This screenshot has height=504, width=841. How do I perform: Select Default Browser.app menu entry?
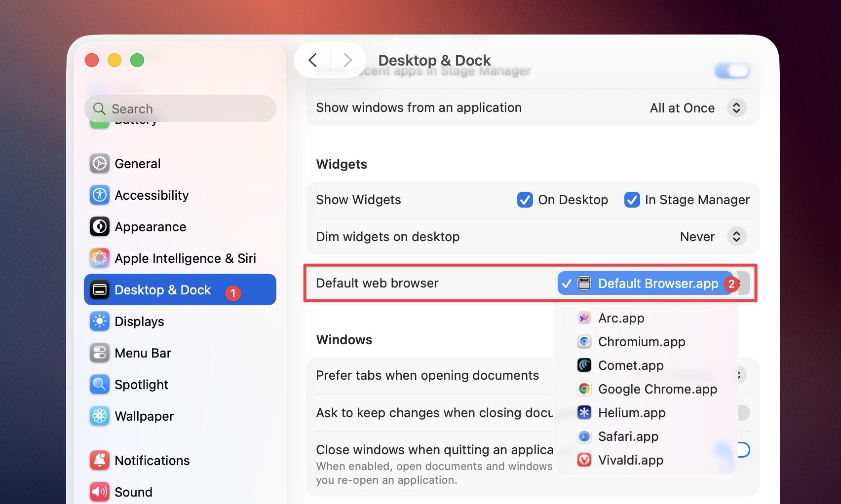[646, 284]
